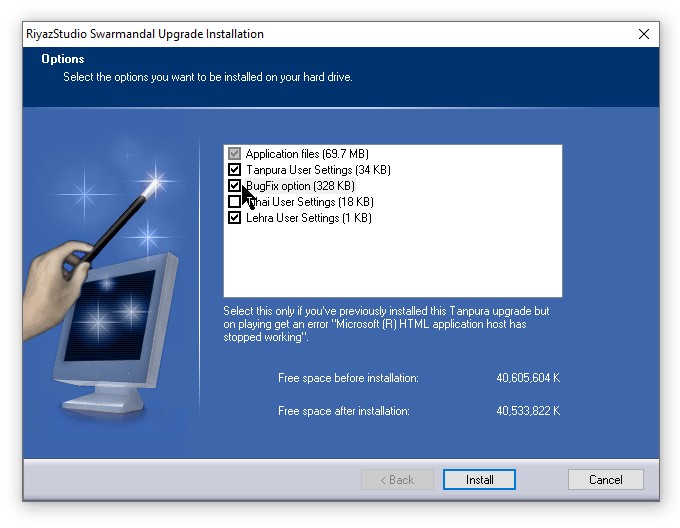Close the installer window

pyautogui.click(x=644, y=34)
